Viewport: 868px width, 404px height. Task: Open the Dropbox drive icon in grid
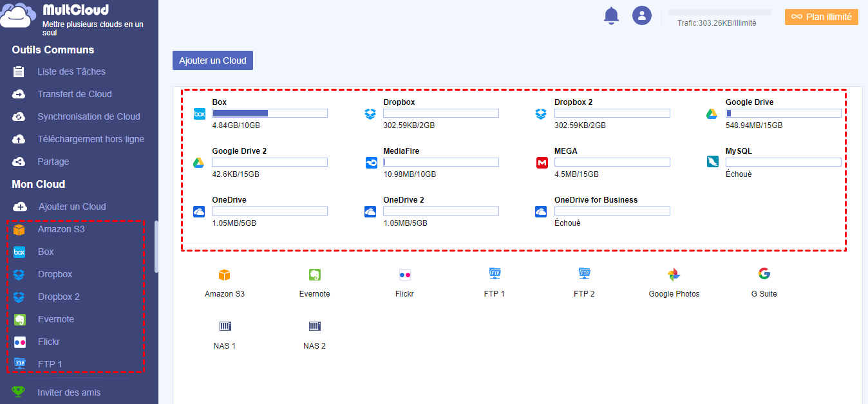pos(370,114)
